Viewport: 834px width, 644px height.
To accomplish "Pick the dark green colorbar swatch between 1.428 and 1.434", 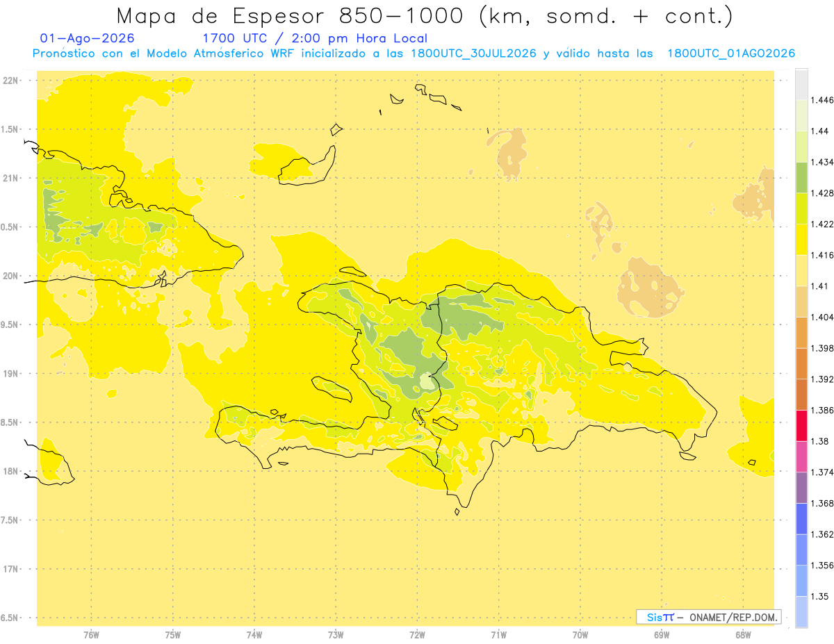I will coord(801,177).
